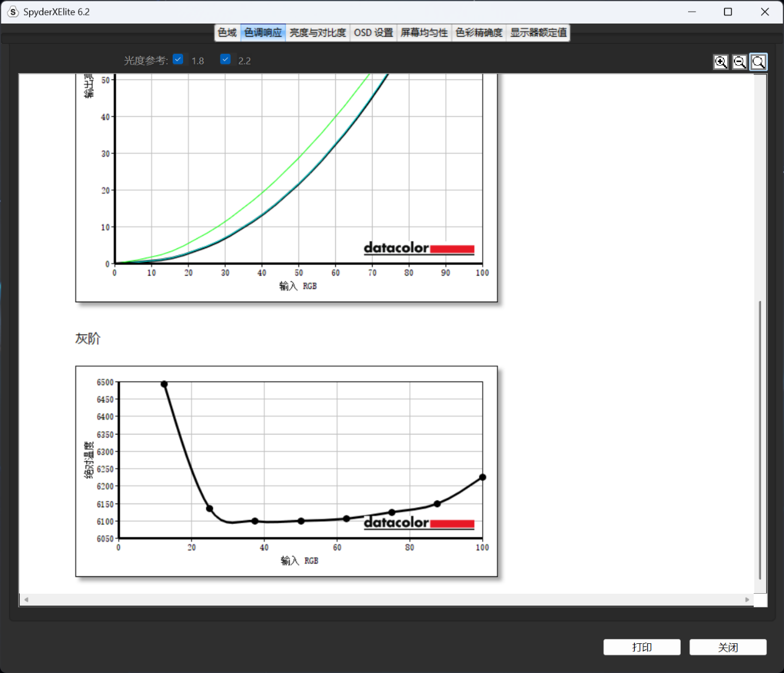784x673 pixels.
Task: Click the zoom in magnifier icon
Action: tap(721, 62)
